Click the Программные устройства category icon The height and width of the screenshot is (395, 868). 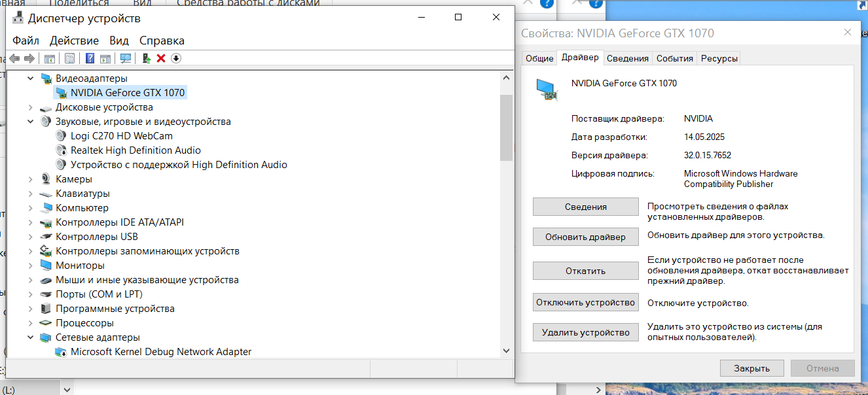46,309
